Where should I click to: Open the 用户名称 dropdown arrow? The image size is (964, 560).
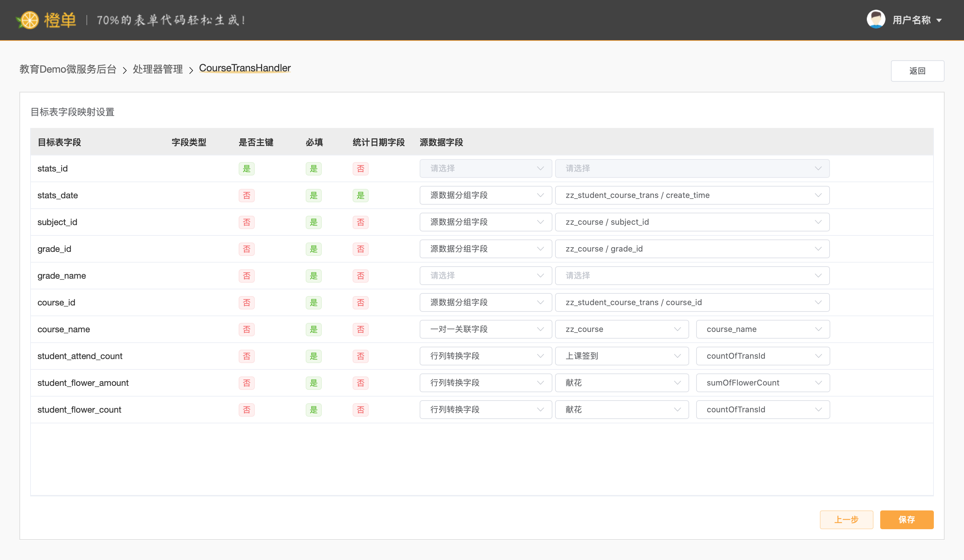(x=939, y=20)
